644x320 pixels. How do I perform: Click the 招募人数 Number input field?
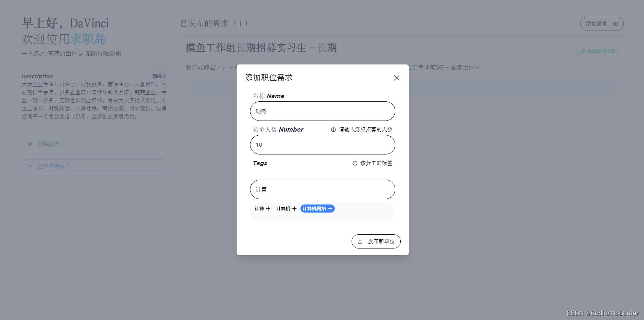coord(322,145)
